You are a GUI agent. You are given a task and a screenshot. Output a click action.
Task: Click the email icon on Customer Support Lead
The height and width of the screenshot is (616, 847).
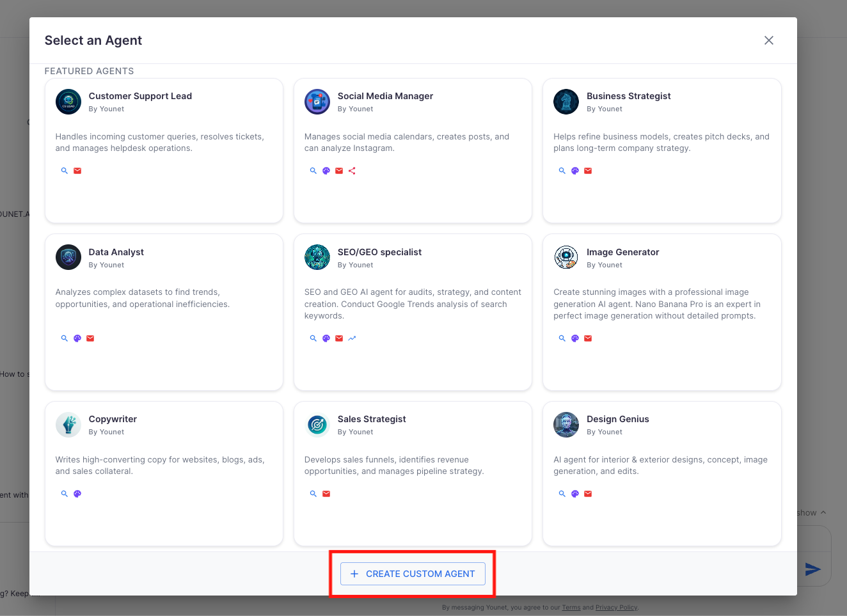tap(77, 171)
